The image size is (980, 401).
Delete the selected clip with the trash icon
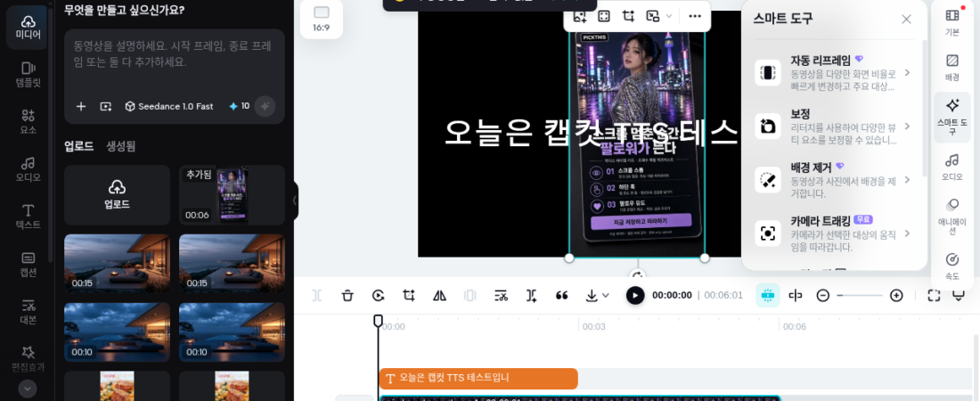pyautogui.click(x=347, y=295)
